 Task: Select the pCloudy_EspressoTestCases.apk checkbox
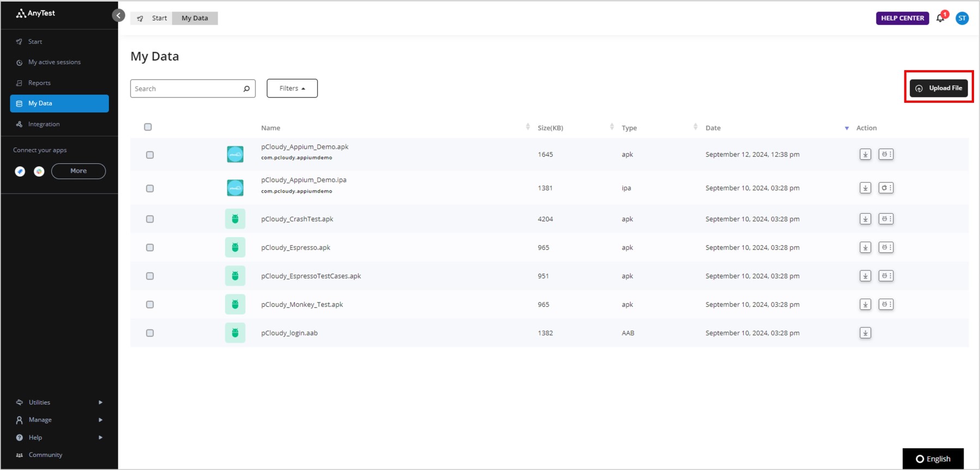coord(150,276)
